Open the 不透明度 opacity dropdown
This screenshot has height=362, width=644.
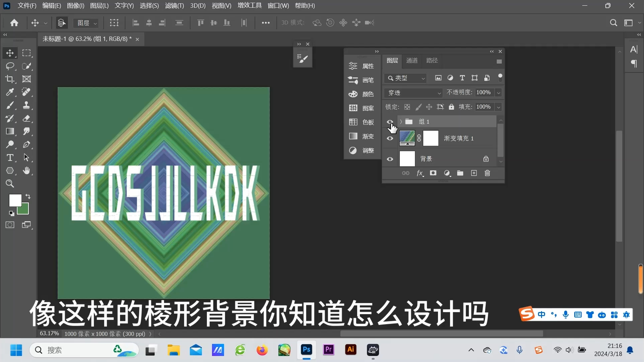click(499, 93)
